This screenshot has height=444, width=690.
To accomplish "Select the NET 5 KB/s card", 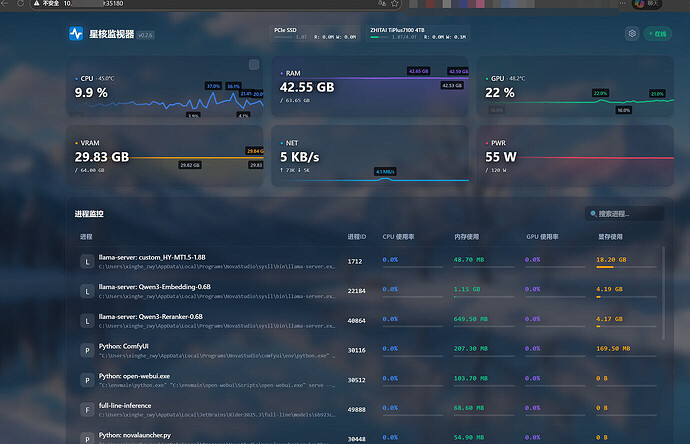I will coord(370,156).
